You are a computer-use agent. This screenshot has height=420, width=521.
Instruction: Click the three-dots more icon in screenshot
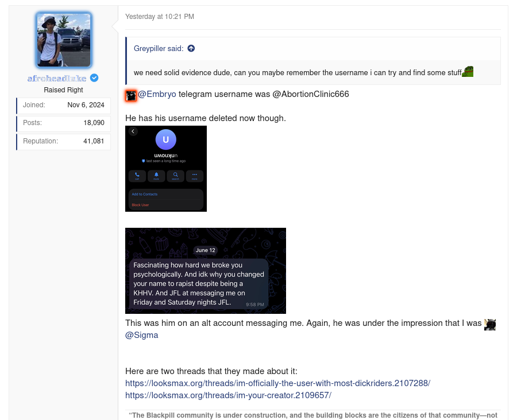tap(195, 176)
